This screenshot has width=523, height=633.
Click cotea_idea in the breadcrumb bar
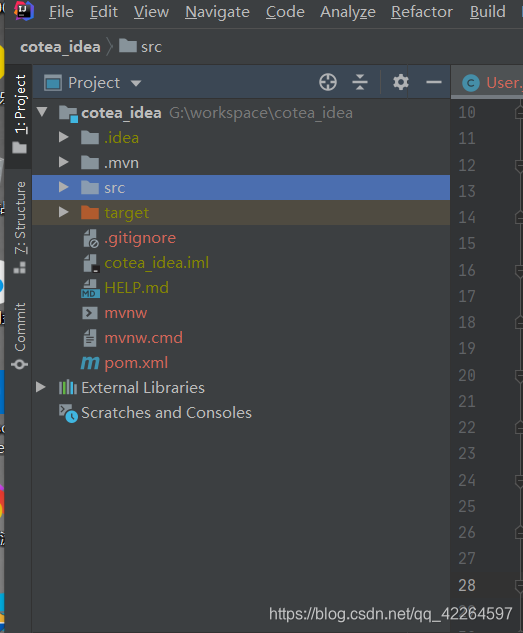[60, 47]
